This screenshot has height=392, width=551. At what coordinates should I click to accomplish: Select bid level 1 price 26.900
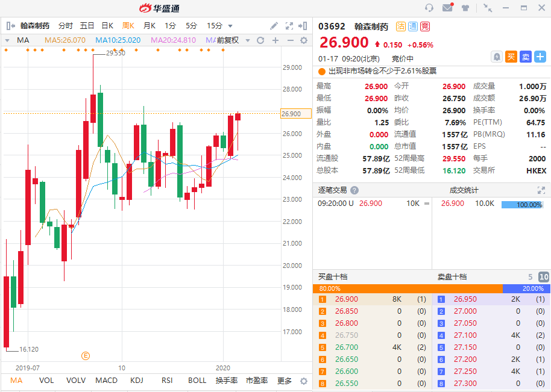(347, 299)
